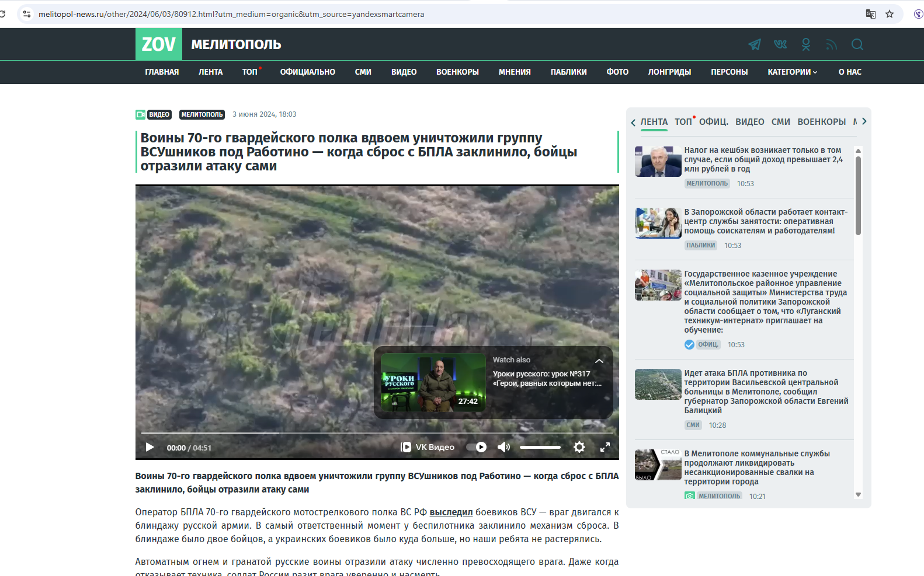Open the RSS feed icon
This screenshot has width=924, height=576.
[831, 44]
